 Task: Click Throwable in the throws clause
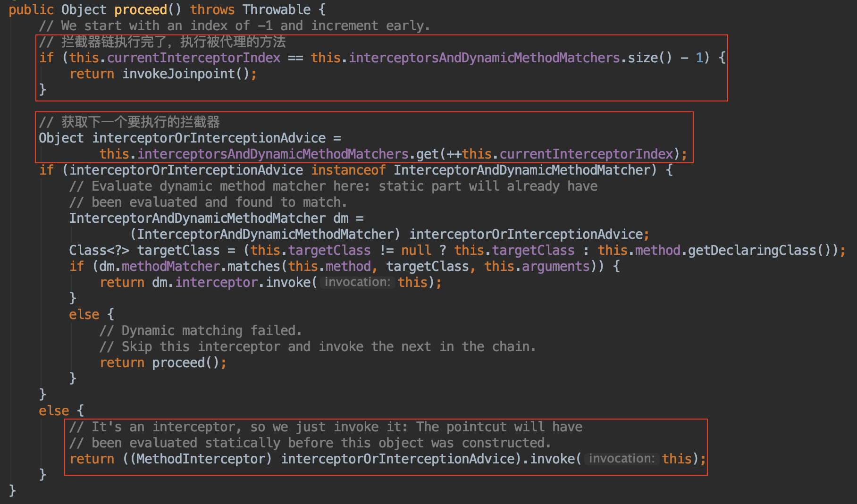click(x=277, y=9)
